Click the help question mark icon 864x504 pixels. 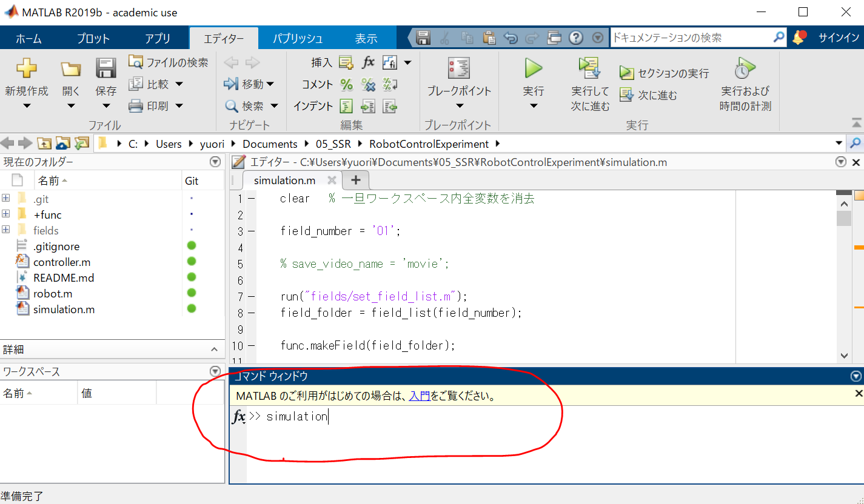pos(576,38)
